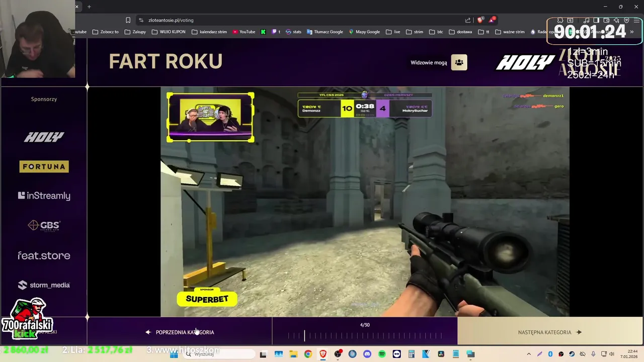Click the inStreamly sponsor logo
This screenshot has height=362, width=644.
point(44,196)
